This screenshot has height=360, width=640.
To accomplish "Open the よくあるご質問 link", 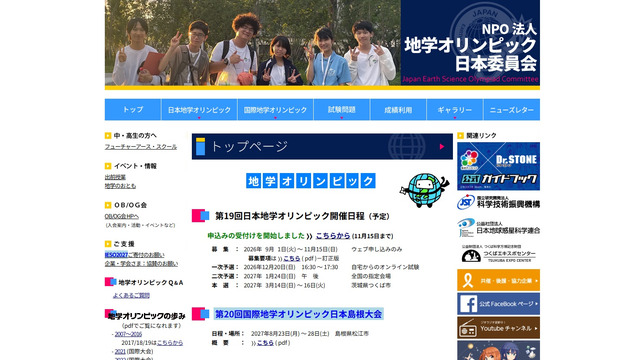I will [131, 295].
